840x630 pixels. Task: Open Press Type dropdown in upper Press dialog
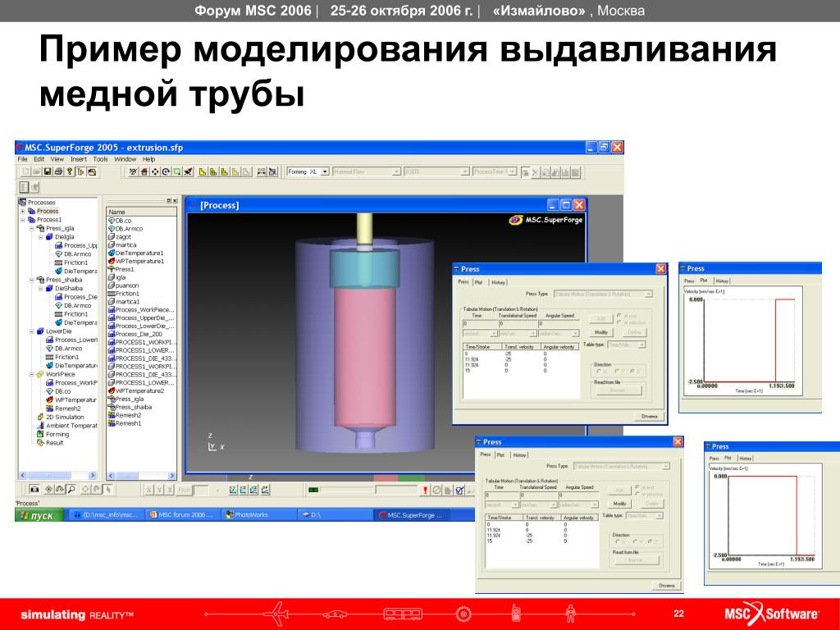click(x=648, y=294)
